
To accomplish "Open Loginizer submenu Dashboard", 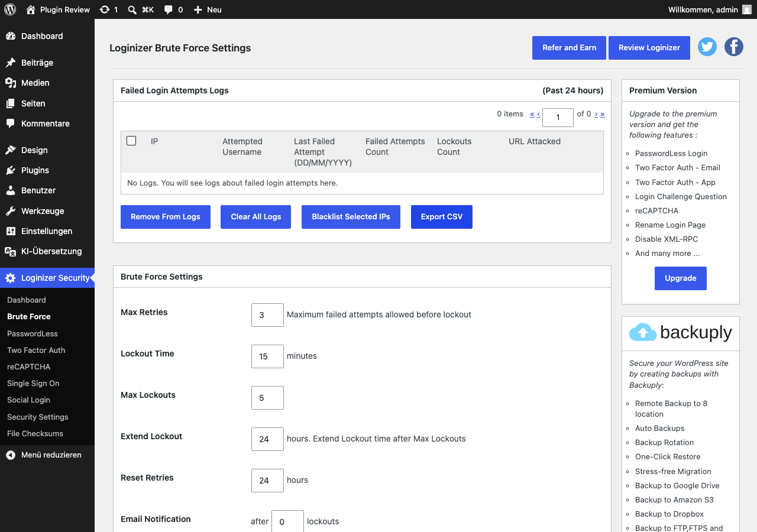I will click(x=27, y=300).
